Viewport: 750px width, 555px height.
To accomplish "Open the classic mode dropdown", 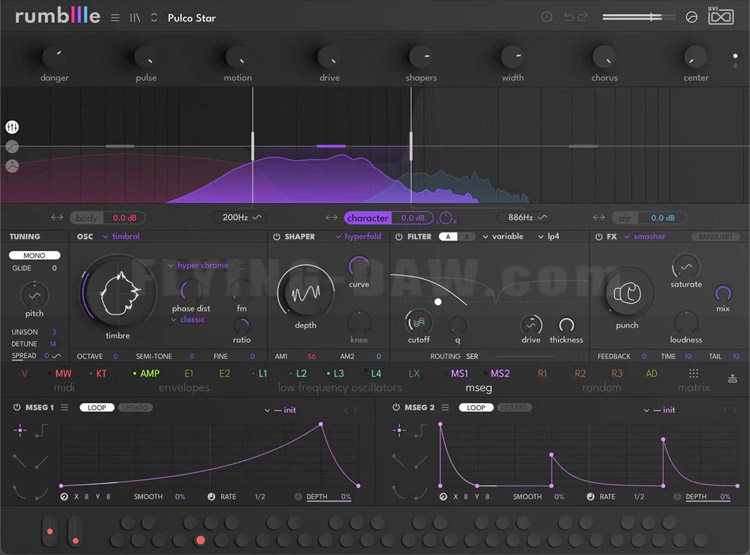I will click(188, 319).
